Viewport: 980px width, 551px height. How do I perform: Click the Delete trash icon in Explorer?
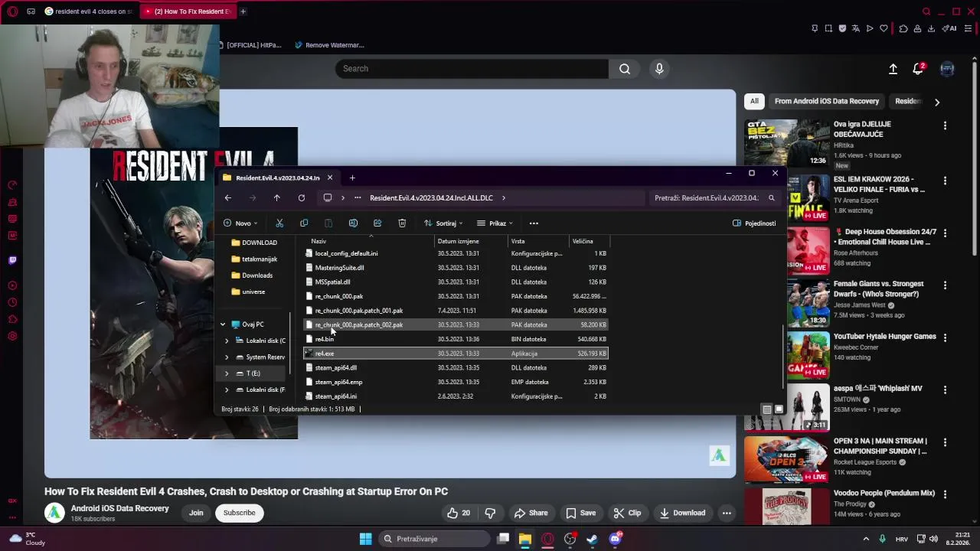[402, 223]
